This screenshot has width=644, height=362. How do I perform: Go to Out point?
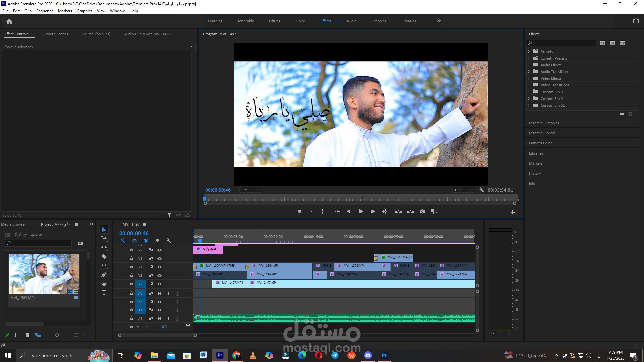pos(384,212)
